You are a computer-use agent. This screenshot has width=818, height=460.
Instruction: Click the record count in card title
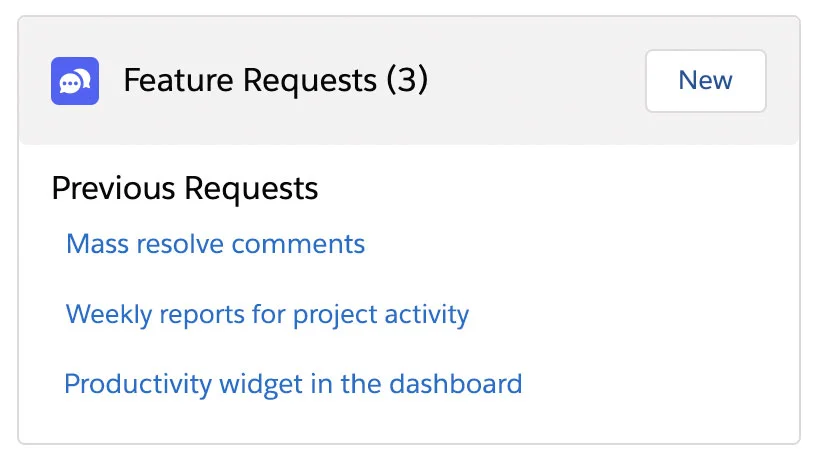click(x=407, y=81)
